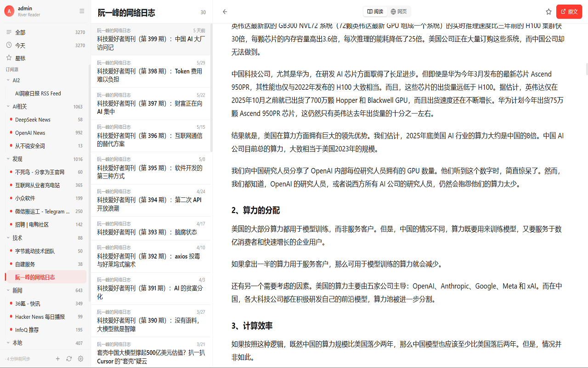Image resolution: width=588 pixels, height=368 pixels.
Task: Collapse the 技术 folder
Action: click(x=8, y=238)
